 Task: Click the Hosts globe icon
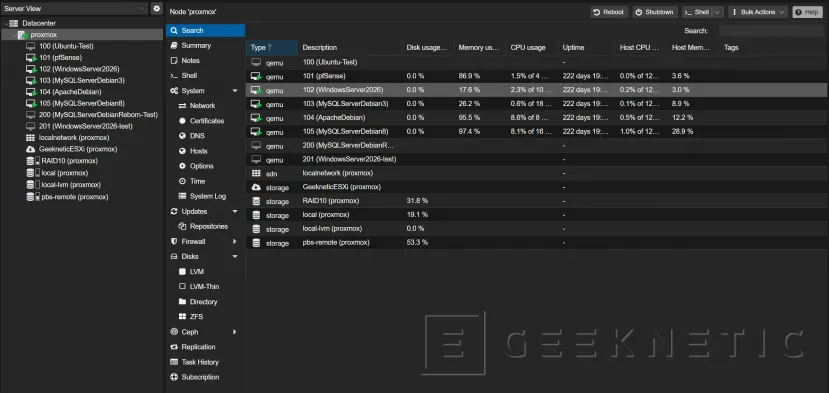click(182, 151)
